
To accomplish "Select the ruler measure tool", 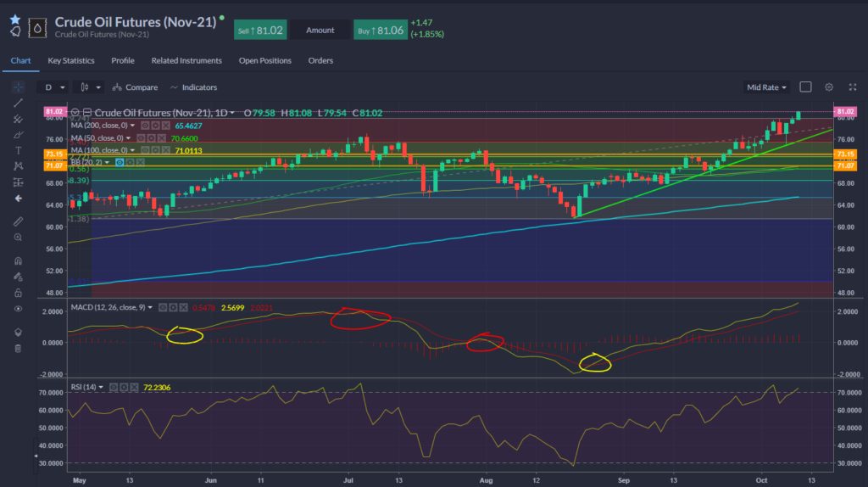I will (x=17, y=221).
